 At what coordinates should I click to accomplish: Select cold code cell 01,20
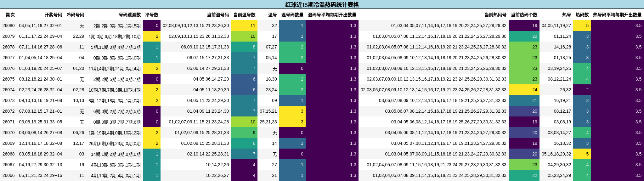click(79, 68)
